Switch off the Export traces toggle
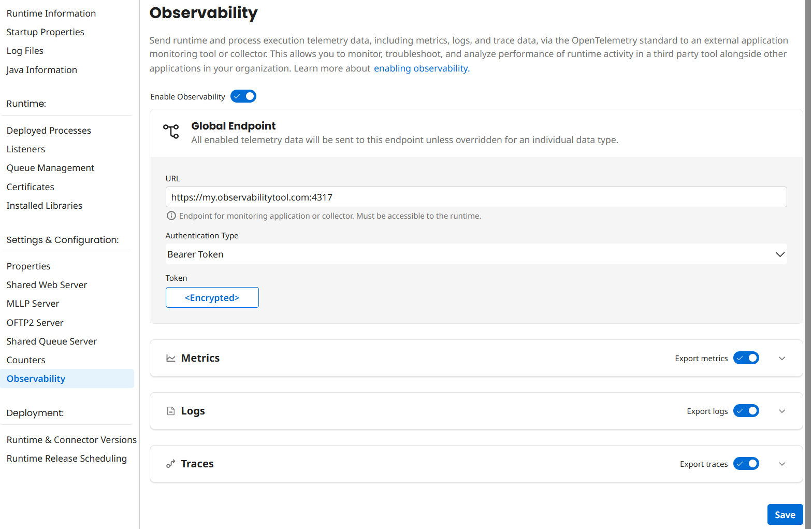Image resolution: width=812 pixels, height=529 pixels. click(746, 464)
